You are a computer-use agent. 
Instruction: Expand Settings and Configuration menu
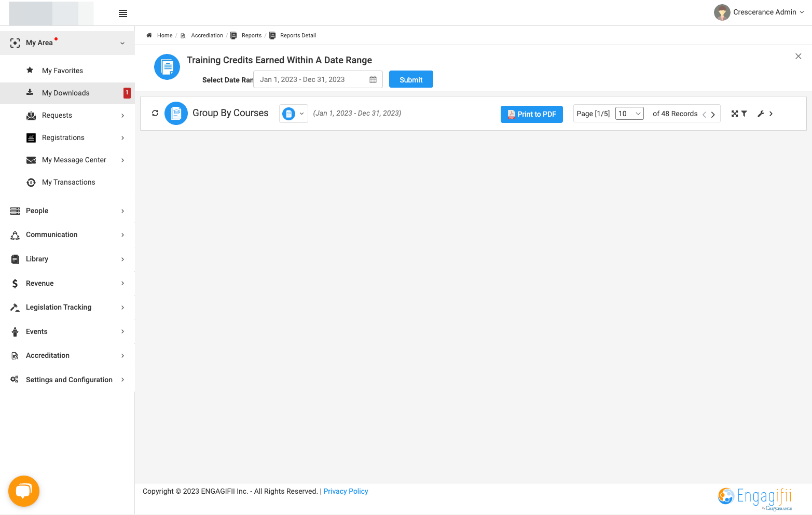(x=67, y=380)
